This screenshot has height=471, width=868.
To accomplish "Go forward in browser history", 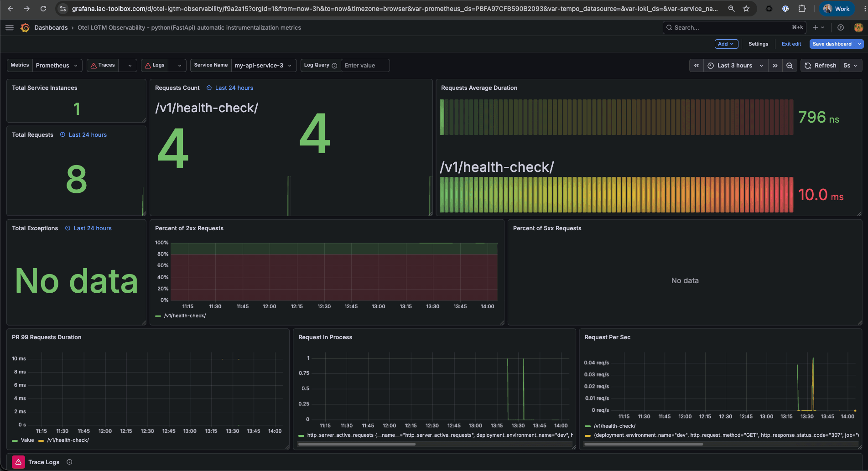I will (x=27, y=9).
